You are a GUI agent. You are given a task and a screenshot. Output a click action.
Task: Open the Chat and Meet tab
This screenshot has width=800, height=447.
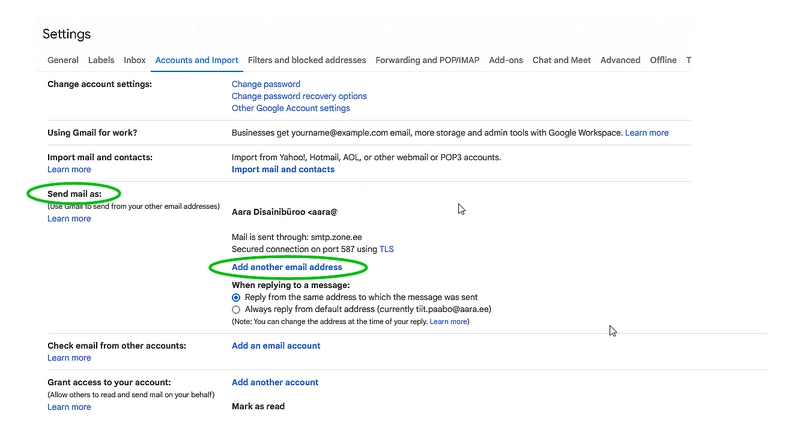561,60
